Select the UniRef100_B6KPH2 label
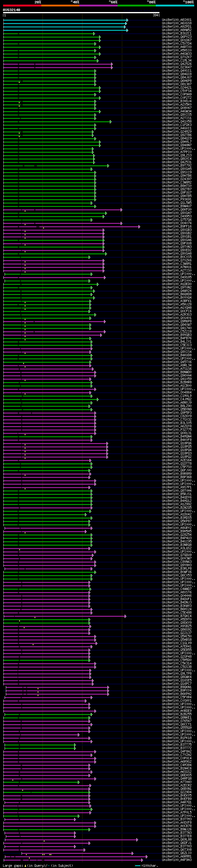The image size is (197, 868). click(177, 694)
